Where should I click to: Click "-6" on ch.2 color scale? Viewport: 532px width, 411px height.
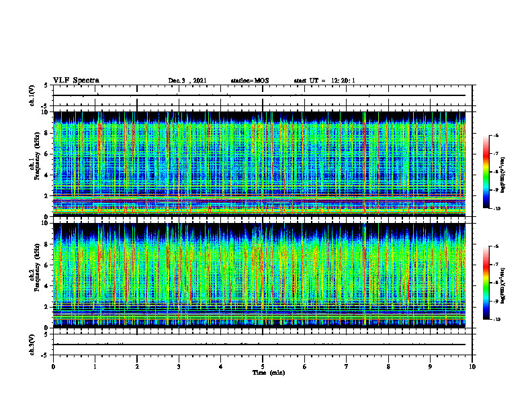(496, 246)
